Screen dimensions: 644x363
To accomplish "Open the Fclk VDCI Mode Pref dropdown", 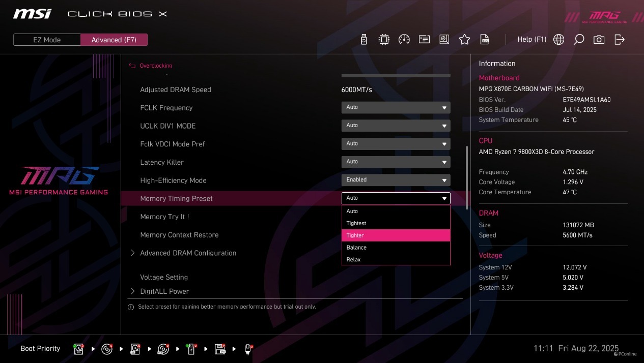I will (x=396, y=144).
